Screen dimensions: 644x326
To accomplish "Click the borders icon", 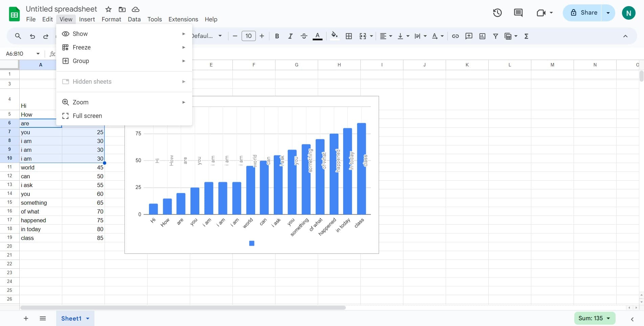I will click(349, 36).
